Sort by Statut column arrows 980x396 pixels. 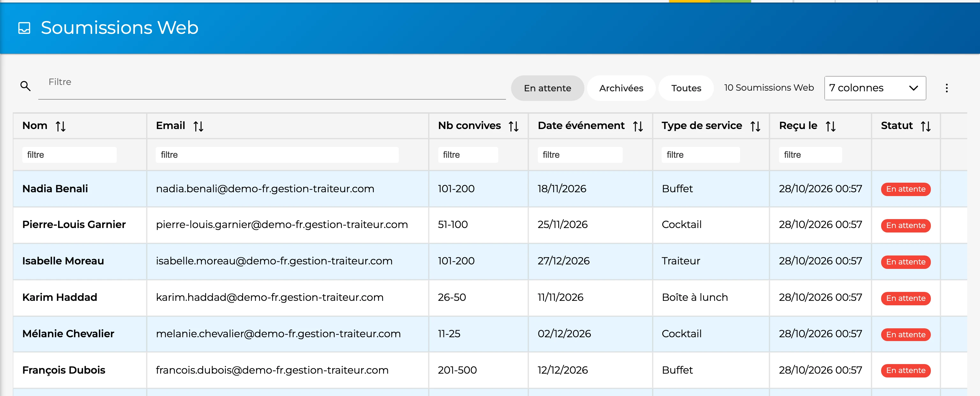pyautogui.click(x=925, y=126)
